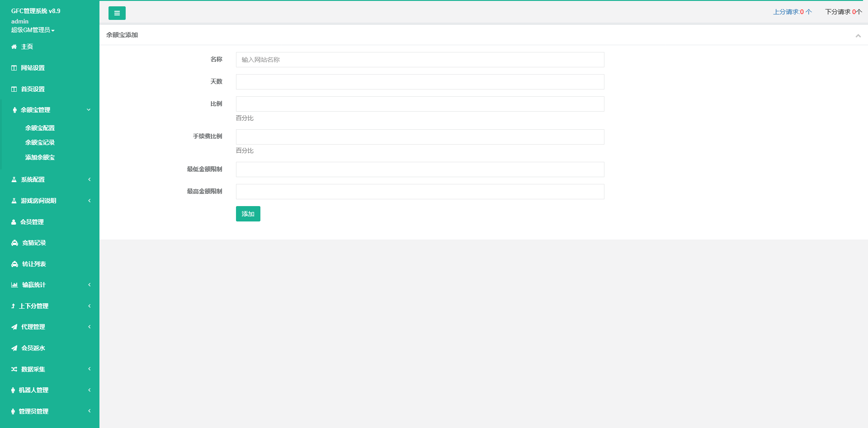This screenshot has height=428, width=868.
Task: Open the 余额宝配置 submenu item
Action: (x=40, y=128)
